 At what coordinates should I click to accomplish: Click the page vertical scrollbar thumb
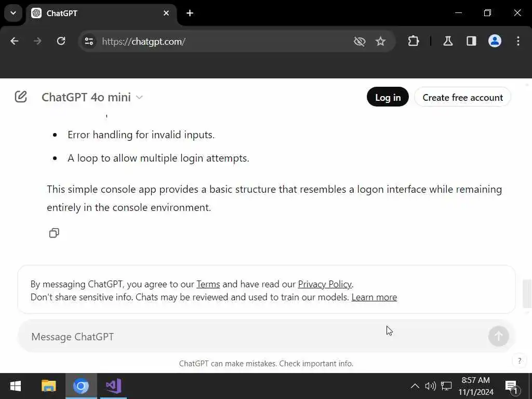click(527, 294)
